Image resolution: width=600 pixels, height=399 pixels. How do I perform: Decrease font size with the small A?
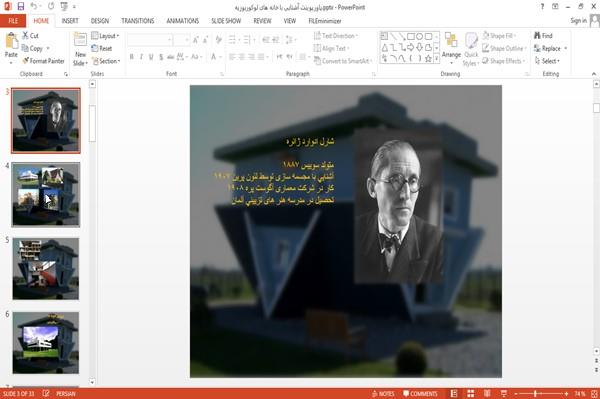(x=205, y=40)
